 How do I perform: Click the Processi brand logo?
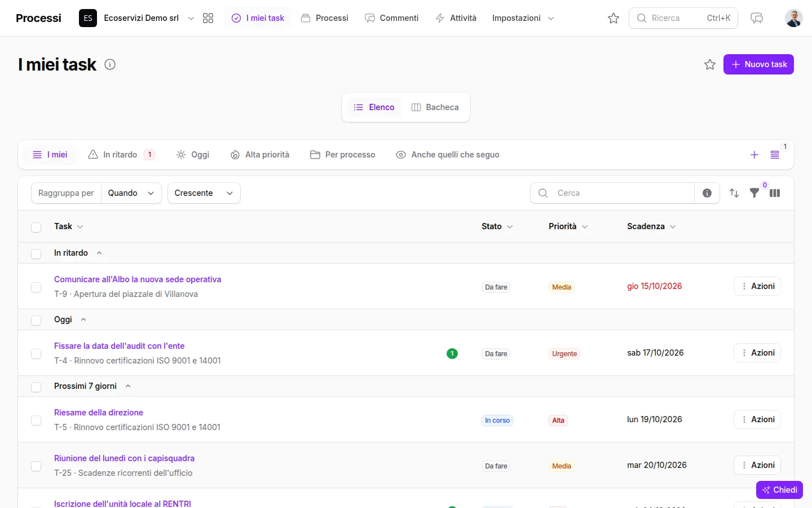(x=38, y=18)
